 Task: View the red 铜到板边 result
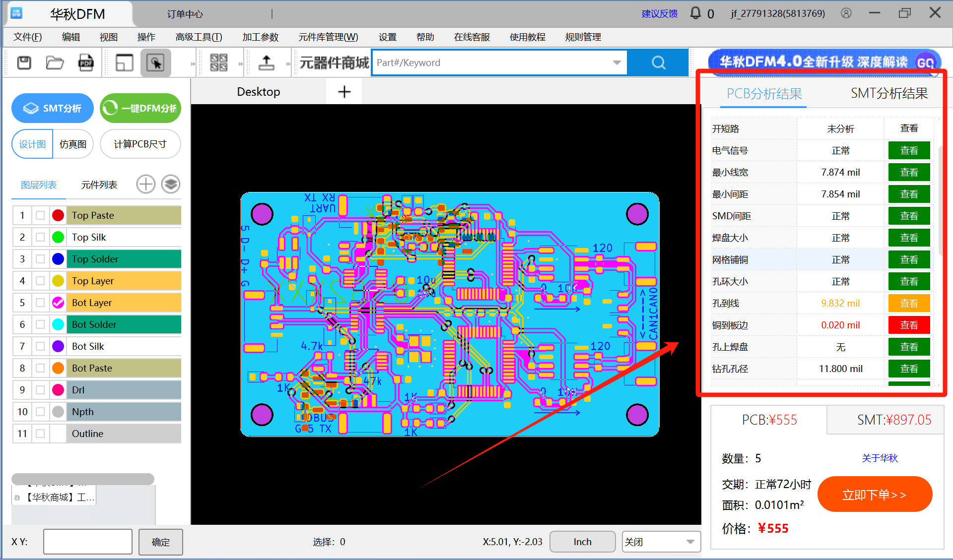point(909,325)
